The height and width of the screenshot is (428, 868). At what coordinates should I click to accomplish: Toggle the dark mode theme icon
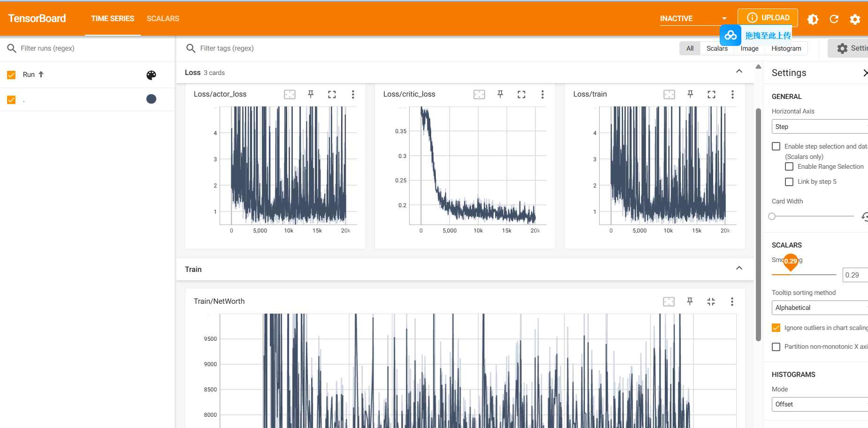pos(813,19)
